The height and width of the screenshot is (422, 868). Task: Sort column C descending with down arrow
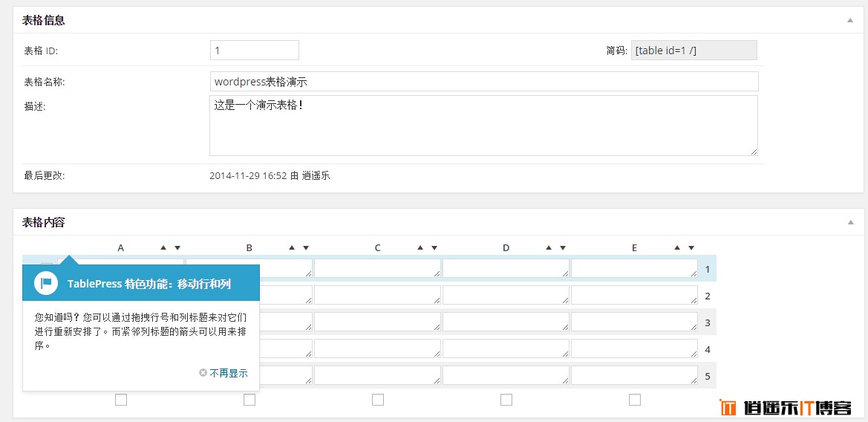coord(434,247)
